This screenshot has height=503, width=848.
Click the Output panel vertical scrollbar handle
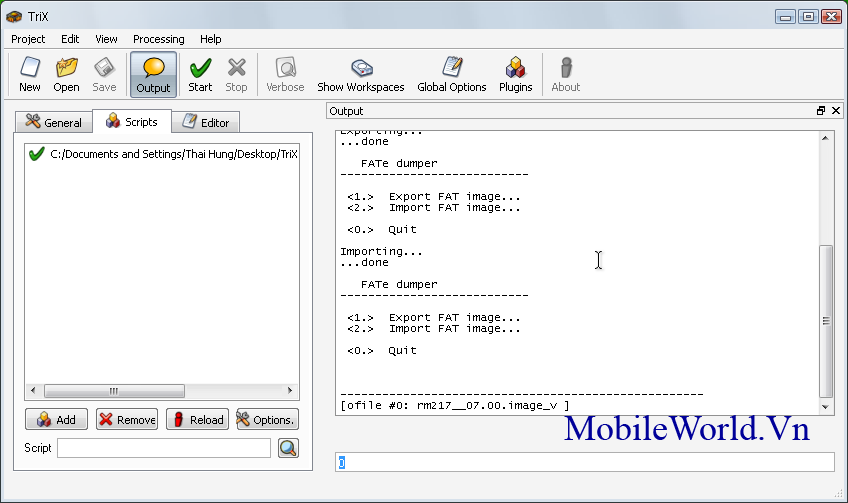[x=825, y=320]
